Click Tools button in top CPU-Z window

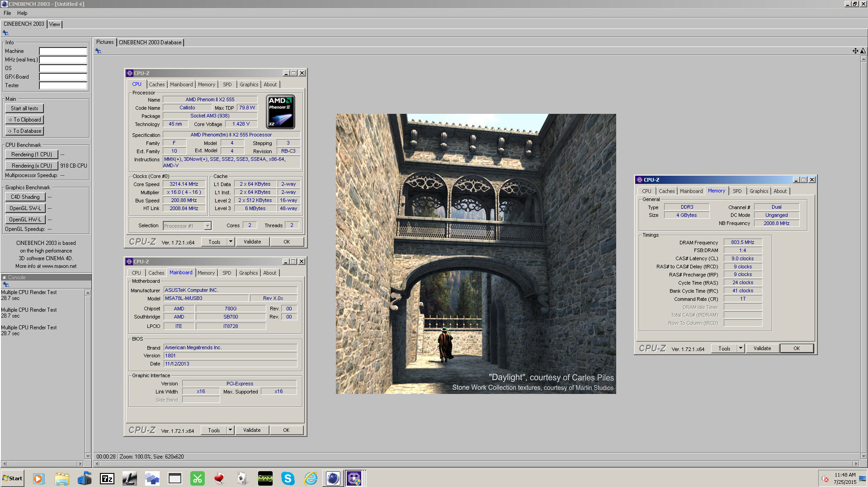click(214, 242)
